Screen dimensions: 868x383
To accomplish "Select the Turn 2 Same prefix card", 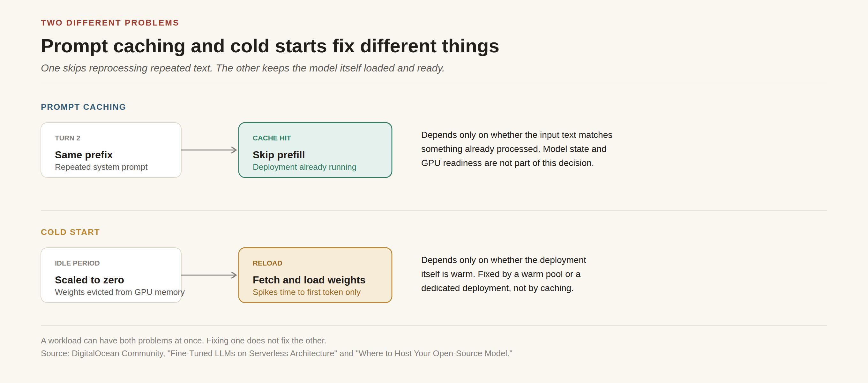I will pos(111,150).
